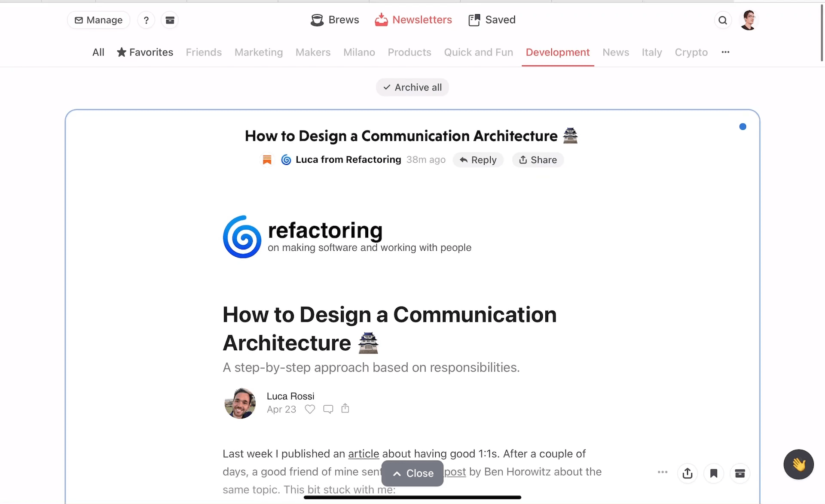This screenshot has height=504, width=825.
Task: Click the round share icon at the bottom
Action: [687, 473]
